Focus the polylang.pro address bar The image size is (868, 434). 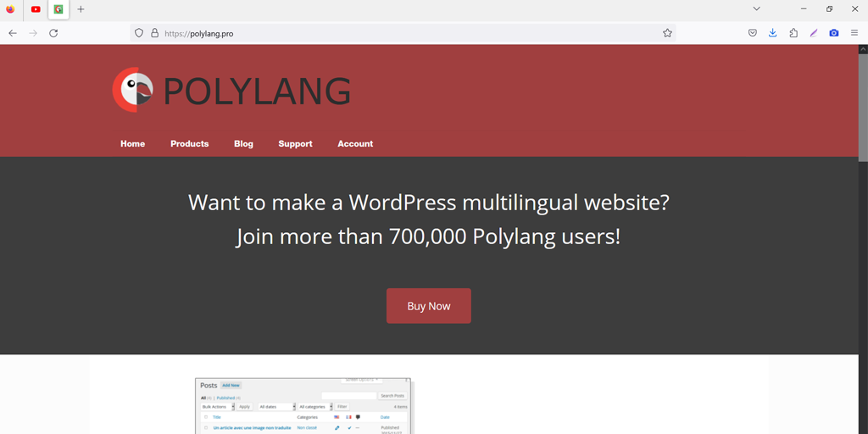(403, 33)
